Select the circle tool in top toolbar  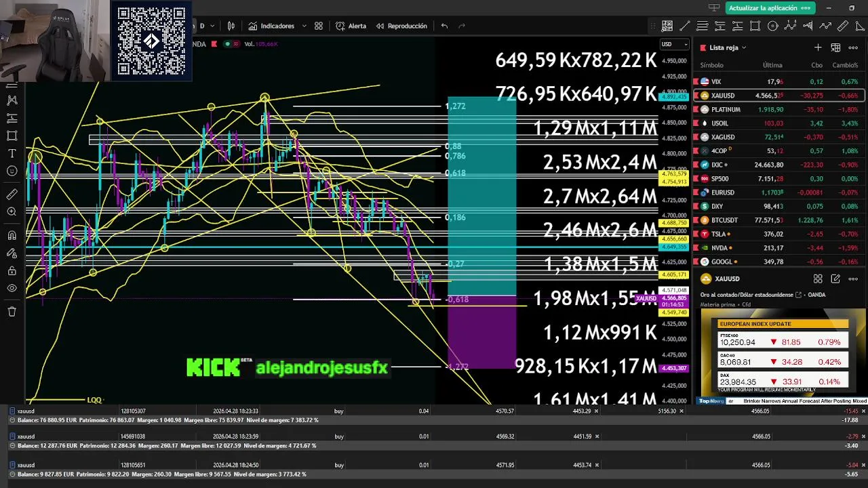773,26
